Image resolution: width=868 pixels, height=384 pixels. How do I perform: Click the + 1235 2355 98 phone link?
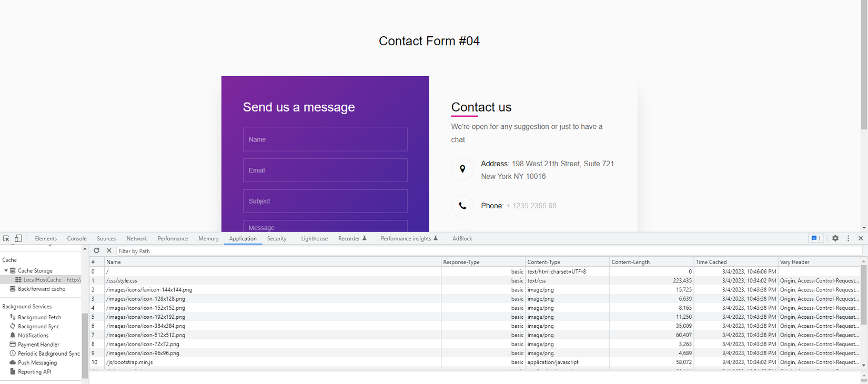click(x=531, y=206)
